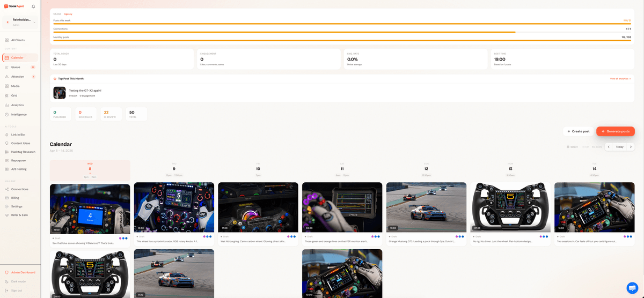644x298 pixels.
Task: Click the Create post button
Action: tap(579, 131)
